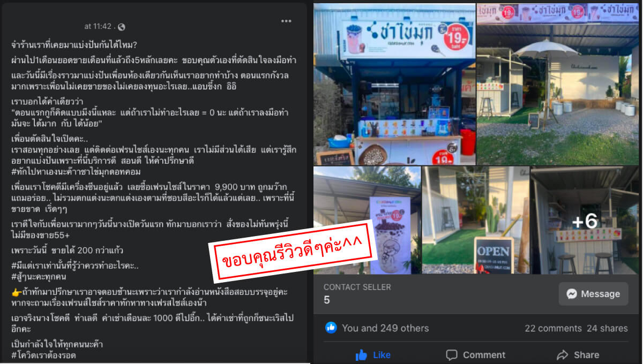Open the OPEN chalkboard sign photo

(x=475, y=220)
